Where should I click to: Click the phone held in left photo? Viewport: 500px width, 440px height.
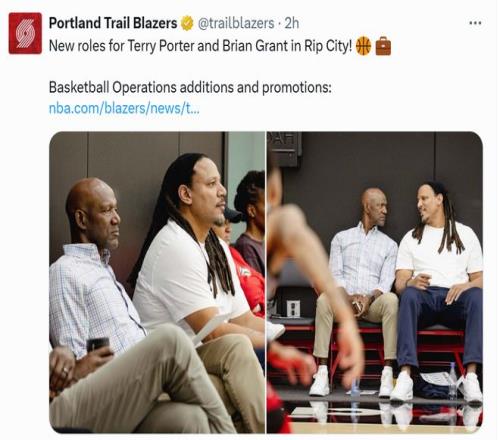tap(98, 345)
